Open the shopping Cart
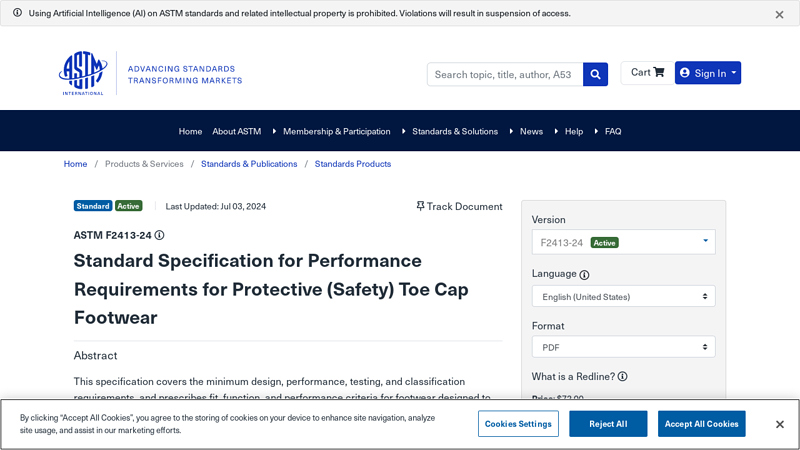The image size is (800, 450). tap(647, 72)
